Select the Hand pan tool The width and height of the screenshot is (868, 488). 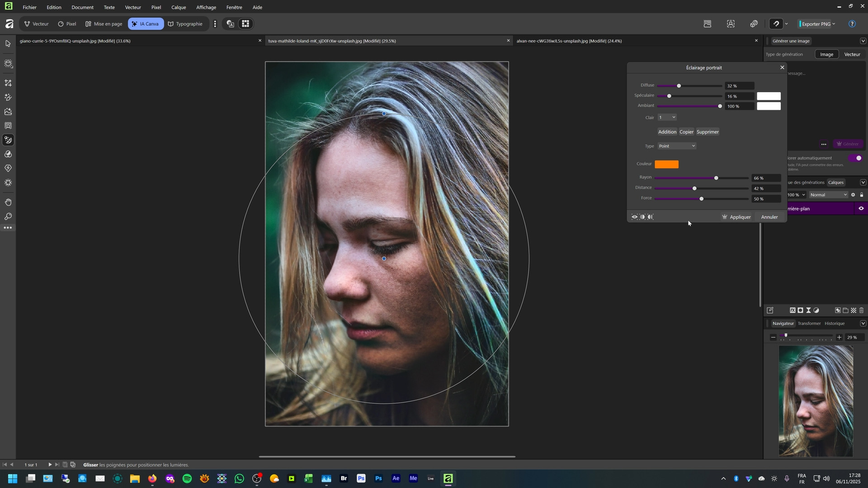(x=8, y=202)
